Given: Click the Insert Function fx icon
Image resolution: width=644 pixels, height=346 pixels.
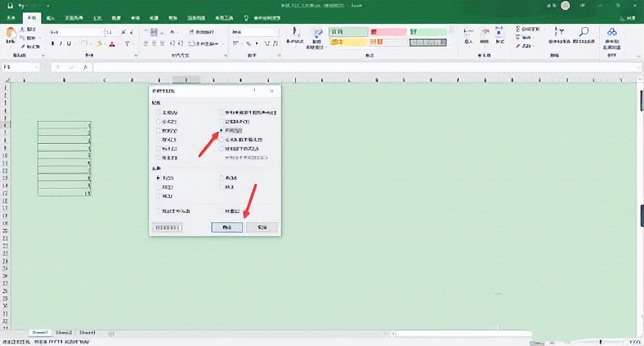Looking at the screenshot, I should pos(86,68).
